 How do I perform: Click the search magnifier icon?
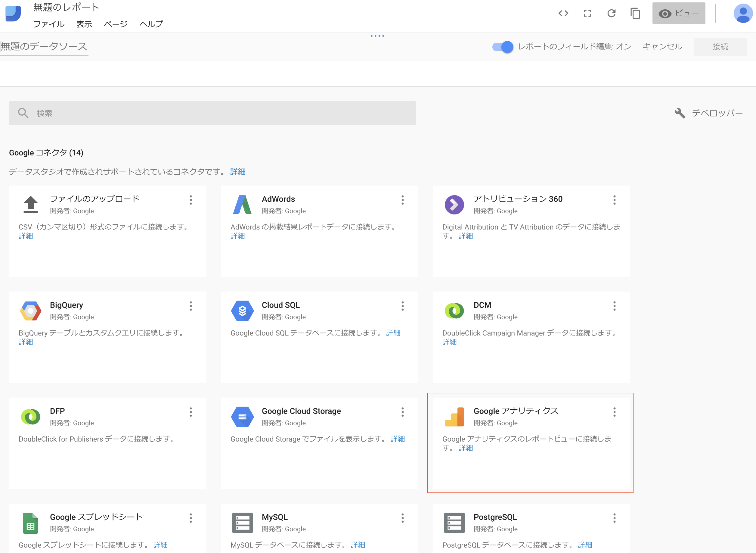pyautogui.click(x=23, y=113)
